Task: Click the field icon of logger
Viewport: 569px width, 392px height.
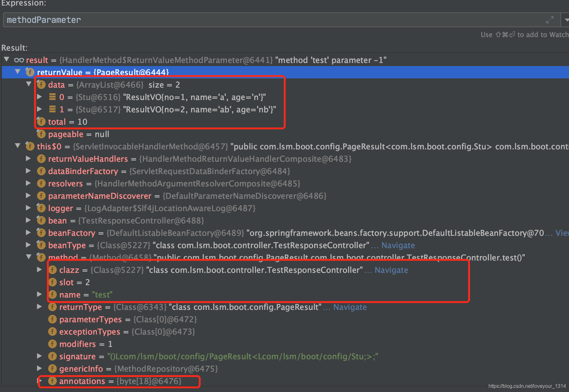Action: 41,208
